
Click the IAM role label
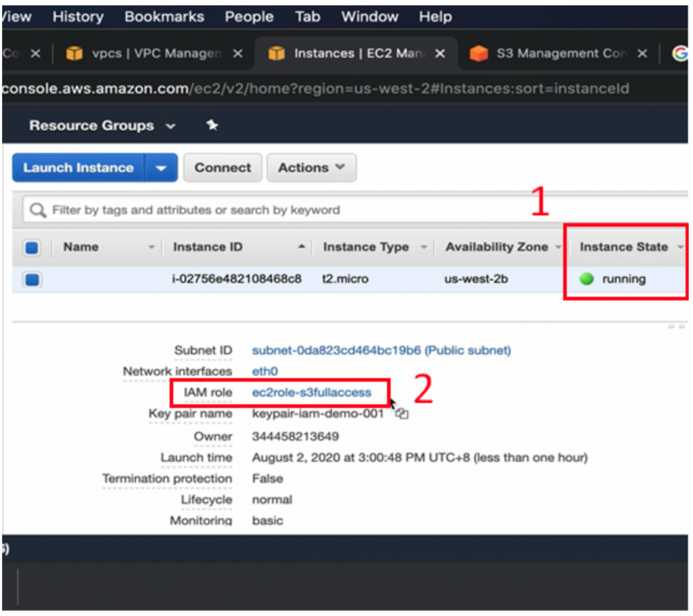(x=208, y=392)
